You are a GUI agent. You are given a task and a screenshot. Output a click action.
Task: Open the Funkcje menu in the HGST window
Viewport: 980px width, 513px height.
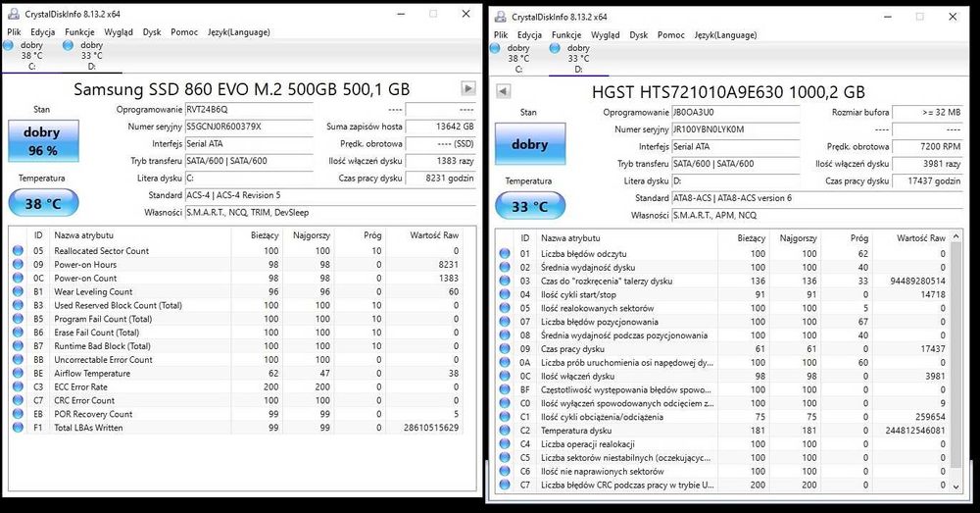coord(566,35)
